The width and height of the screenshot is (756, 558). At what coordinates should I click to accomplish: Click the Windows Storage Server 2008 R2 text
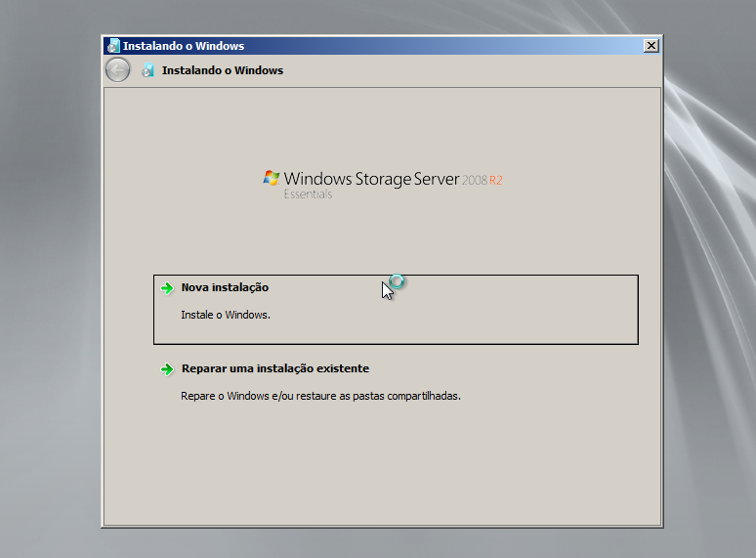click(393, 180)
